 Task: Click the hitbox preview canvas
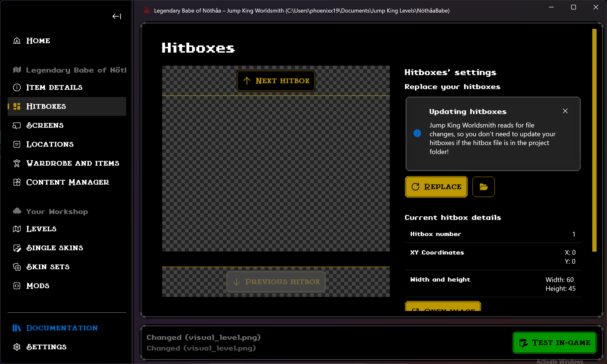click(x=276, y=173)
